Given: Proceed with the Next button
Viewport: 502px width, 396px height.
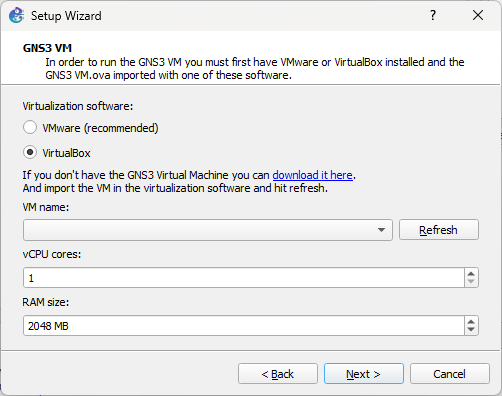Looking at the screenshot, I should pyautogui.click(x=364, y=374).
